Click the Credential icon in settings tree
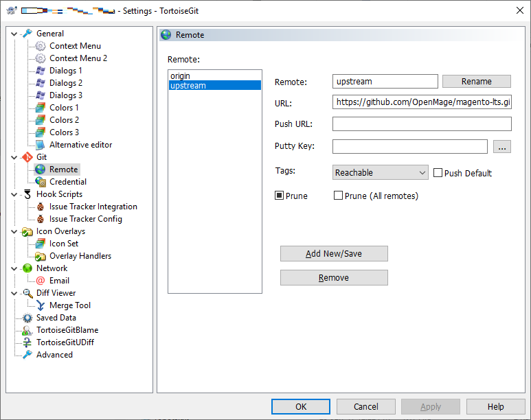 coord(41,182)
